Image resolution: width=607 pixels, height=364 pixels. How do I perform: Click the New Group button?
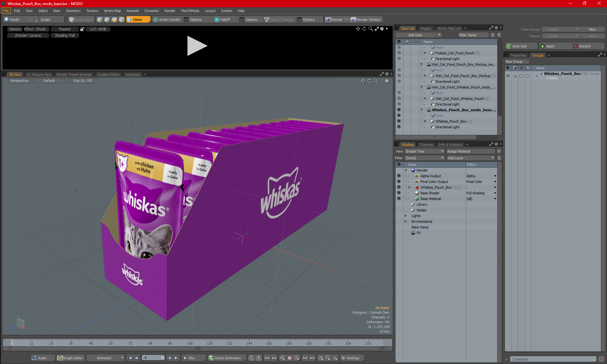(517, 62)
